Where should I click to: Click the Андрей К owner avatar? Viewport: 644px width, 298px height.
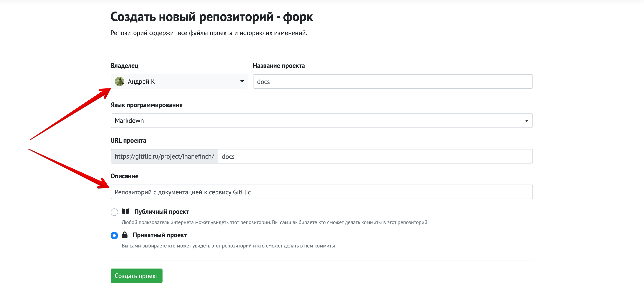click(119, 81)
